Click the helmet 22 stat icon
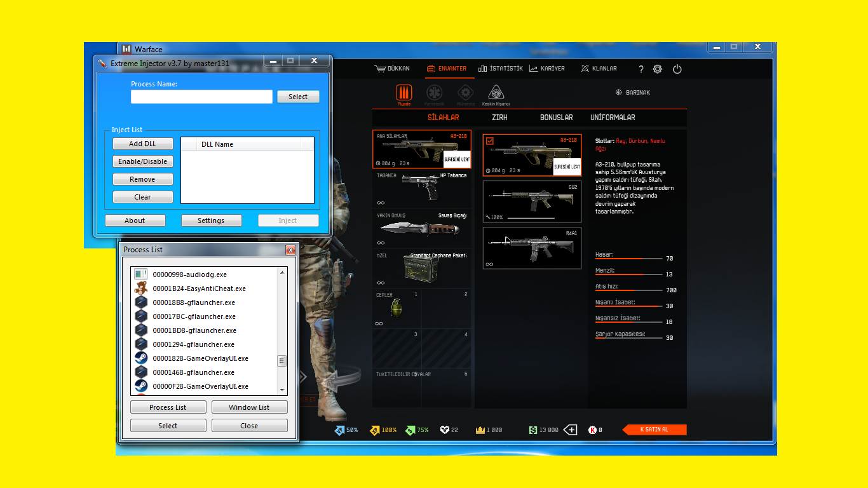 click(x=445, y=430)
